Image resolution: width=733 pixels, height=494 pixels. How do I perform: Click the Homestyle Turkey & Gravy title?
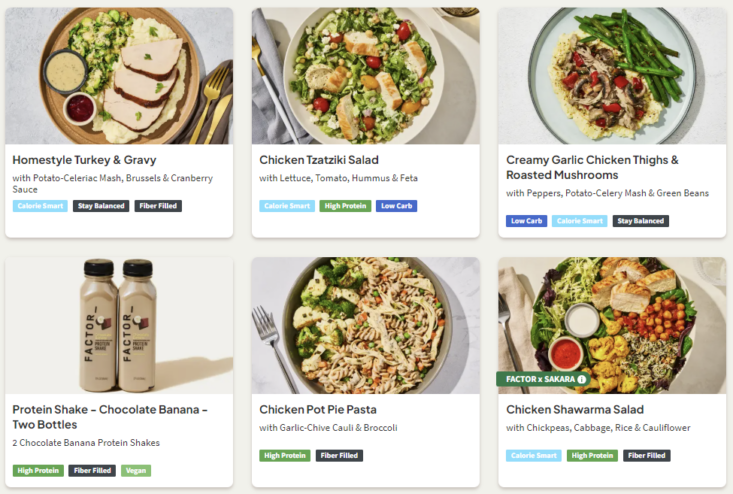[x=84, y=160]
